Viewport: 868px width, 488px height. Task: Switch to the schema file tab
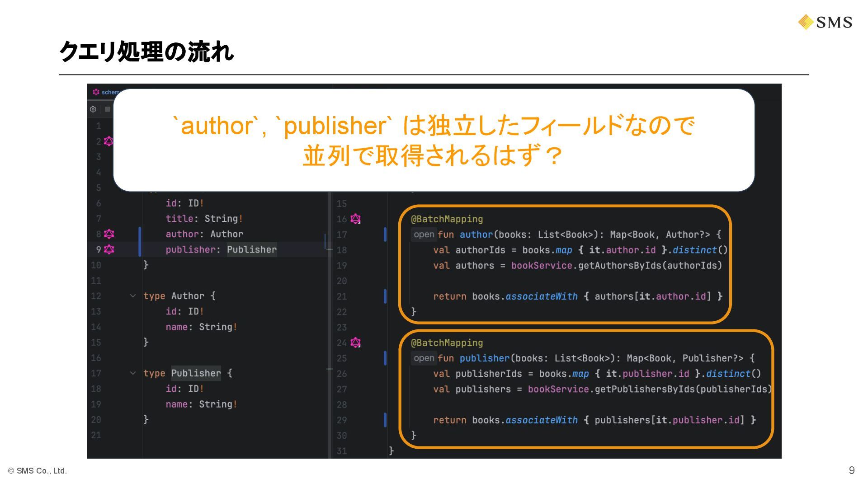106,92
